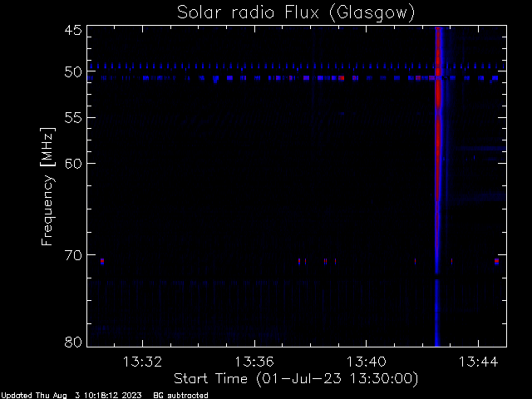The image size is (532, 399).
Task: Click the 45 MHz frequency tick label
Action: pos(73,30)
